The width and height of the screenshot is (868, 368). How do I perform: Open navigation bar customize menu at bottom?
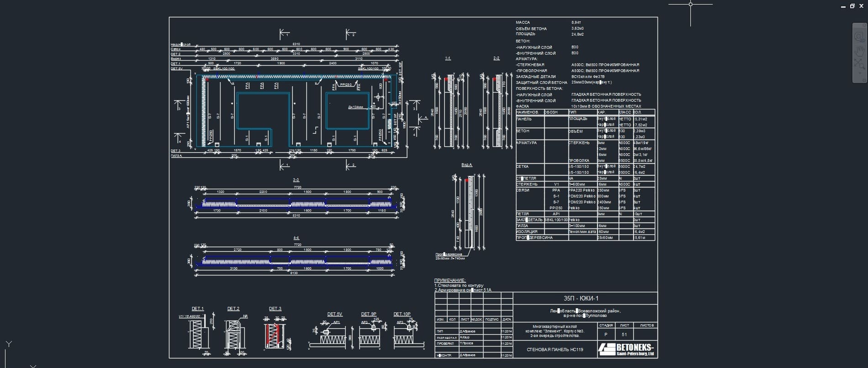click(x=864, y=79)
